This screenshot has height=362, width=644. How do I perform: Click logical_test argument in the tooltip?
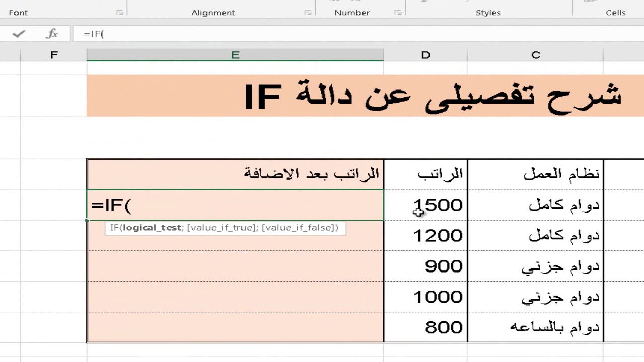pyautogui.click(x=151, y=228)
